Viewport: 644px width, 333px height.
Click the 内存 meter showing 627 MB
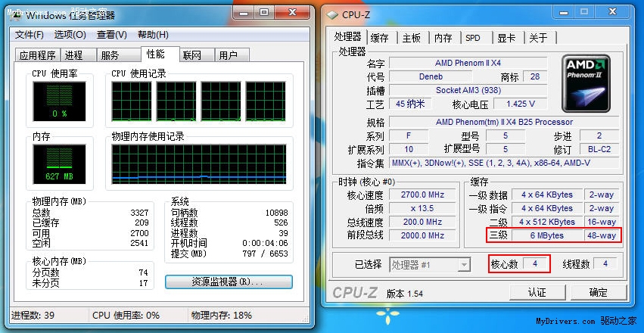point(60,163)
